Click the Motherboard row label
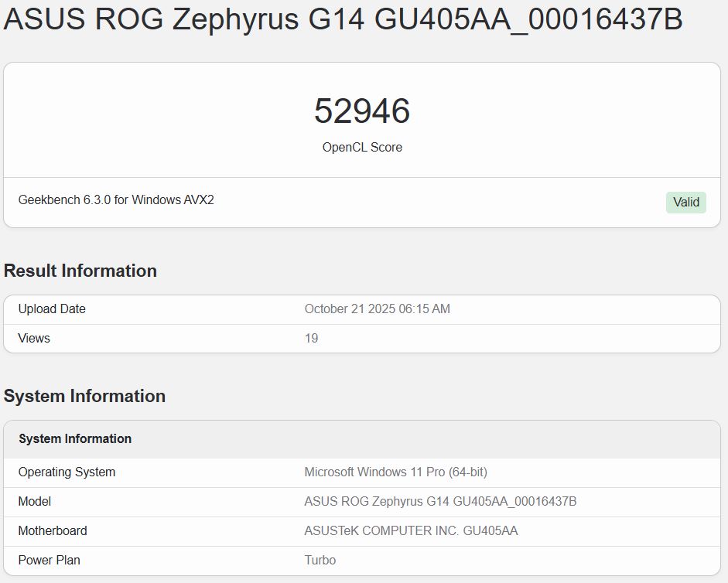This screenshot has height=583, width=728. (53, 531)
